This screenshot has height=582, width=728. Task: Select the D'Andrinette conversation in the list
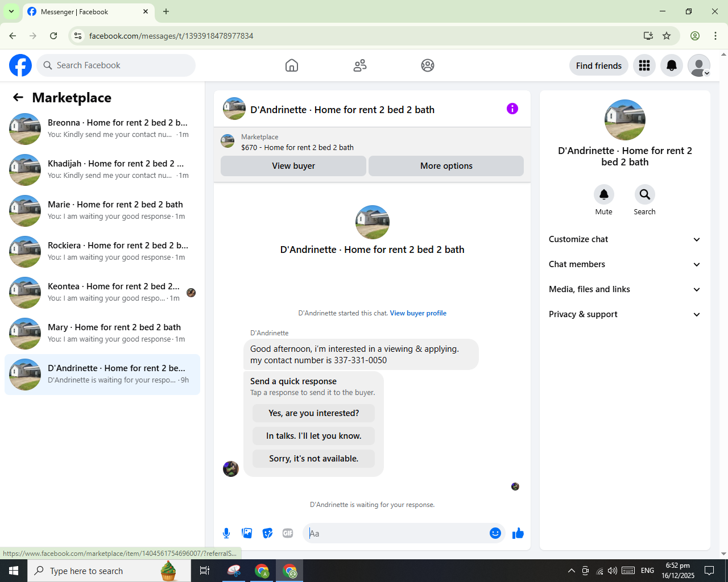pyautogui.click(x=102, y=375)
